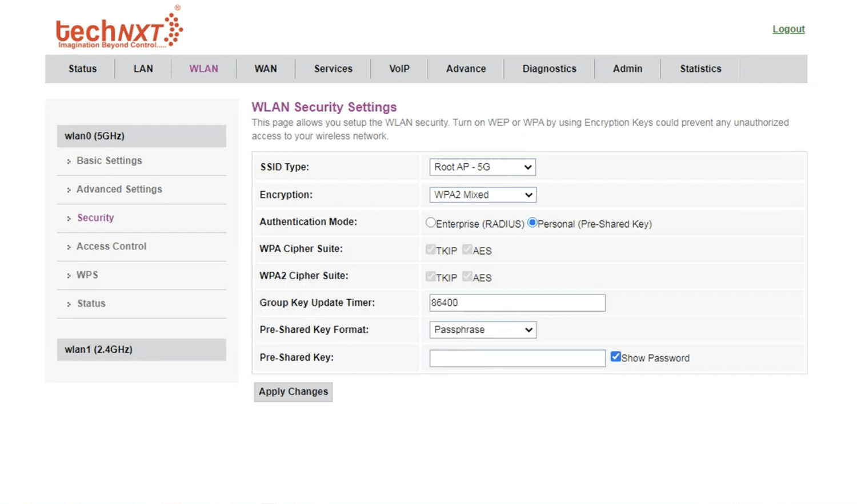Image resolution: width=857 pixels, height=504 pixels.
Task: Open Access Control in the sidebar
Action: click(x=111, y=247)
